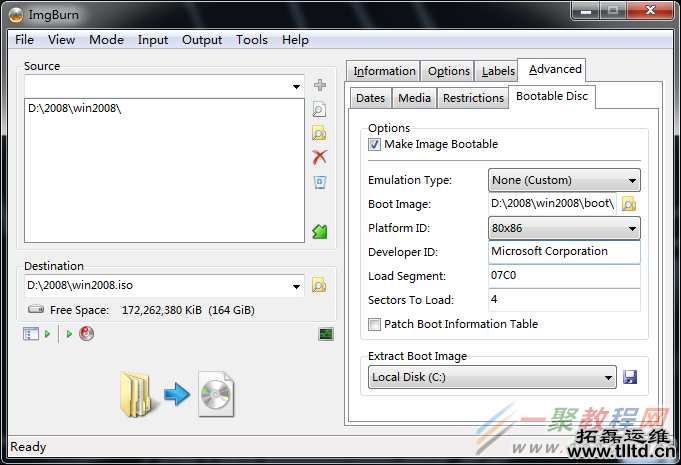Open the File menu
The image size is (681, 465).
(x=24, y=40)
